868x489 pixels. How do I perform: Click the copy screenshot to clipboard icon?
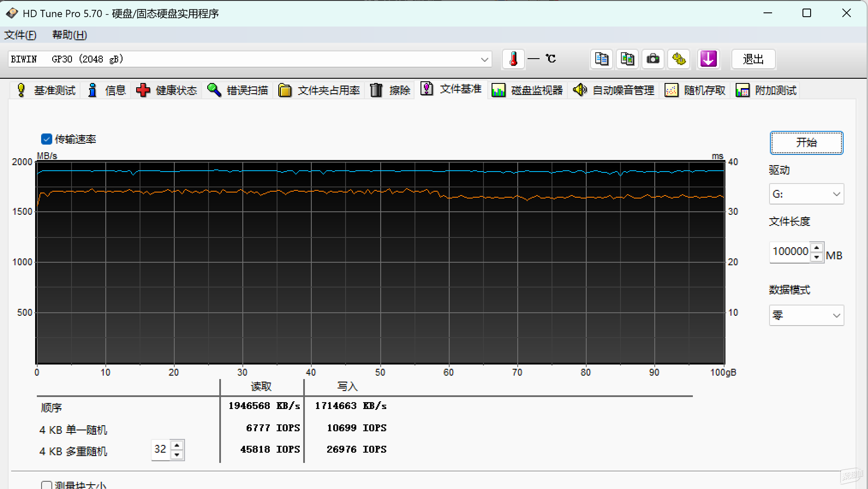point(627,59)
